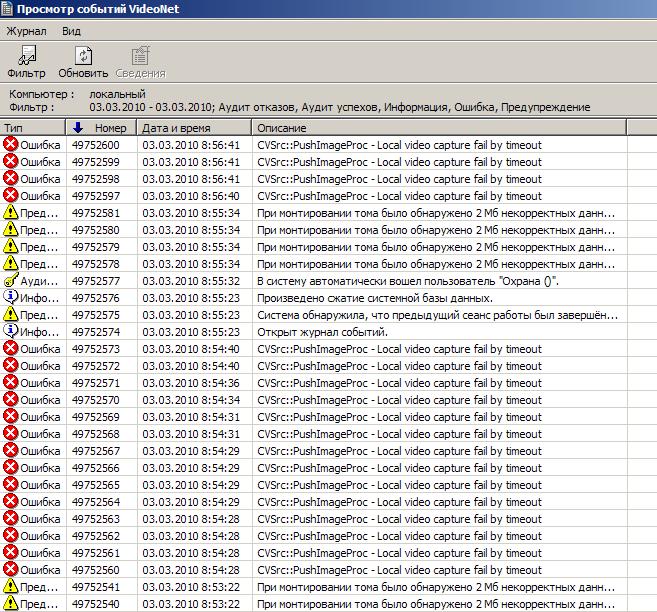
Task: Open the Журнал menu
Action: 26,31
